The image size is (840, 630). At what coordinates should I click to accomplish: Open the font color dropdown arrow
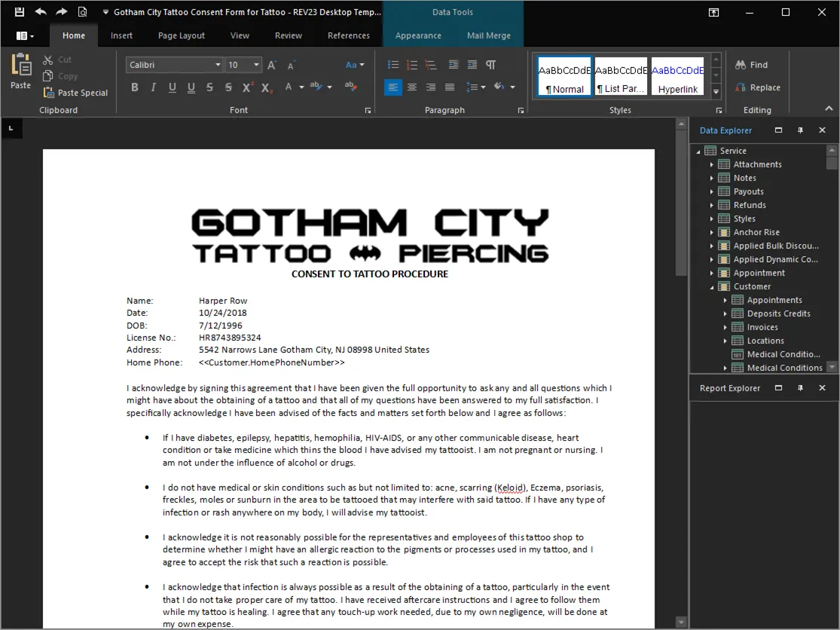tap(301, 87)
